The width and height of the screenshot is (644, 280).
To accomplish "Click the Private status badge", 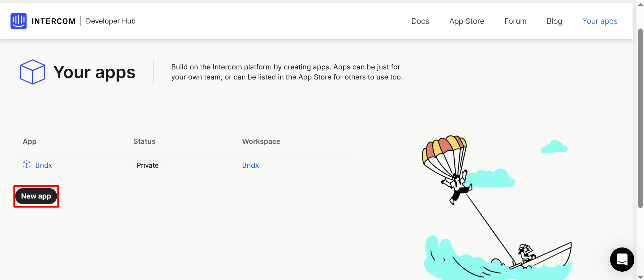I will (x=148, y=165).
